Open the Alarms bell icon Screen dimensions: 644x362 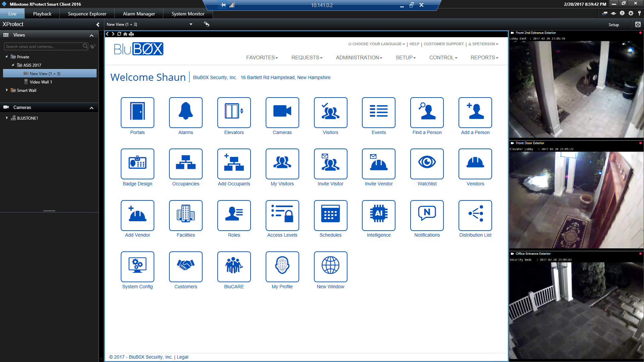click(x=185, y=113)
